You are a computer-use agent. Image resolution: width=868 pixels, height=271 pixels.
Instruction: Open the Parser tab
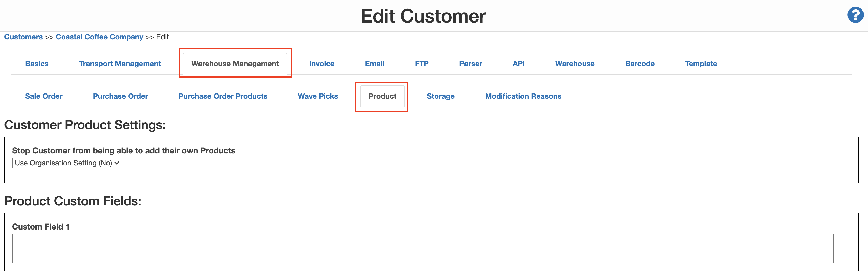[470, 63]
